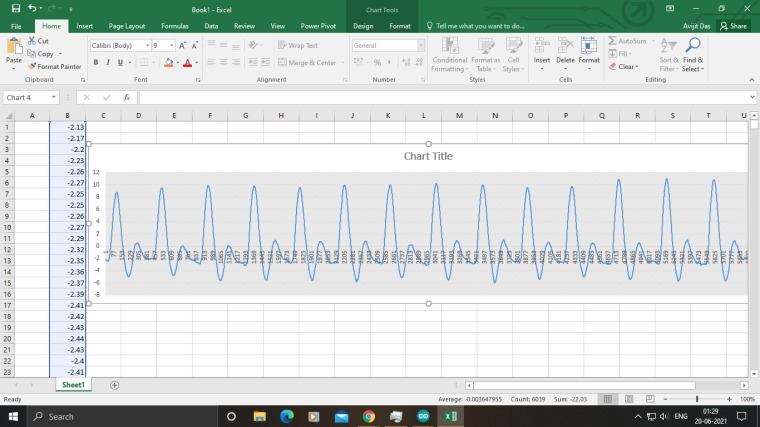Click Merge & Center
The image size is (760, 427).
click(307, 63)
